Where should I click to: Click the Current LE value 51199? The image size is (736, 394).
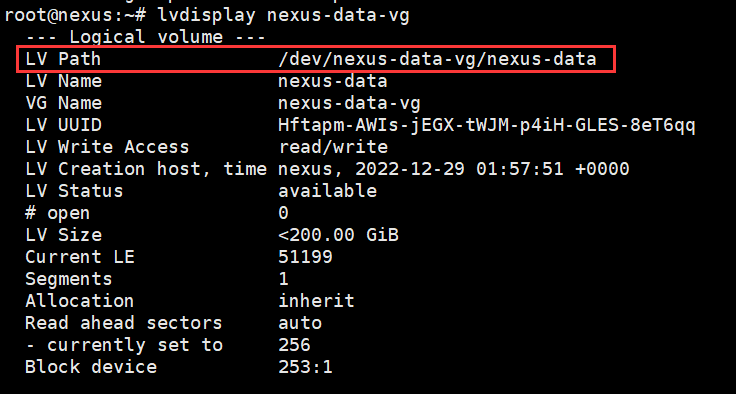click(x=306, y=257)
